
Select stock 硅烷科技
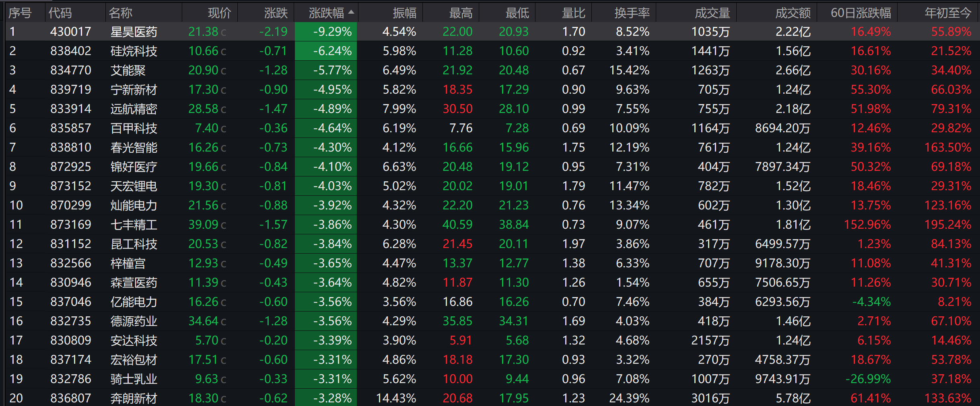[134, 51]
